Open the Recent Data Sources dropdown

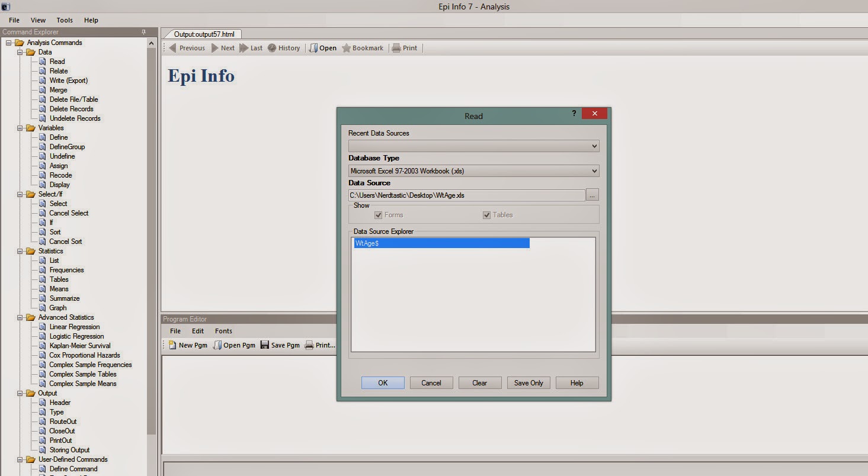473,146
